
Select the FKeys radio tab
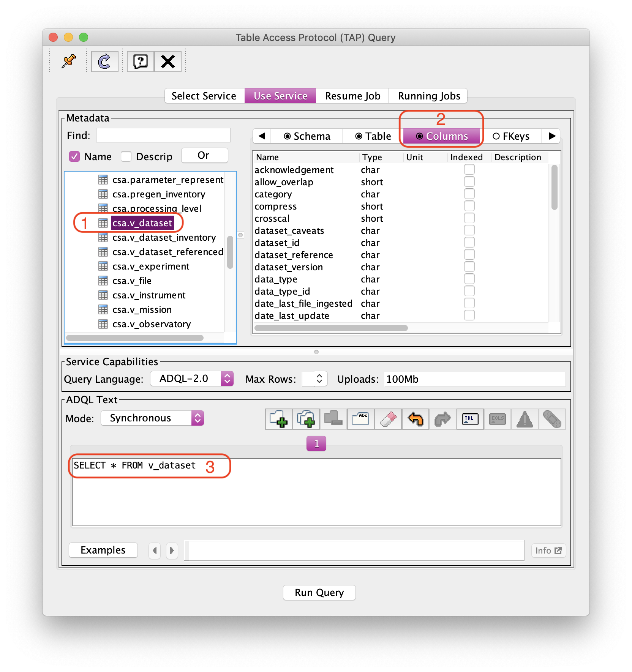(511, 136)
